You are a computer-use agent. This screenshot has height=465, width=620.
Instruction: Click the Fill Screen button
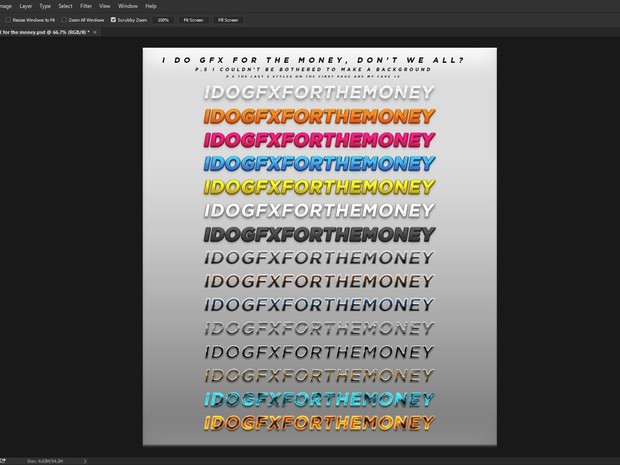228,20
